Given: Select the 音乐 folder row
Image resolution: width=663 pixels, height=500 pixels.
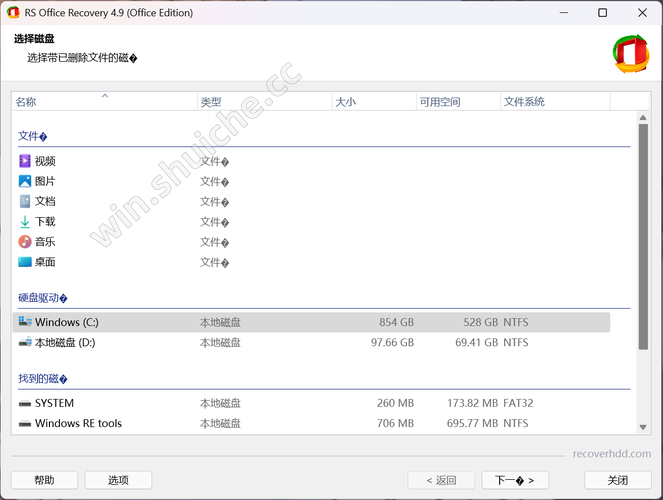Looking at the screenshot, I should click(x=311, y=242).
